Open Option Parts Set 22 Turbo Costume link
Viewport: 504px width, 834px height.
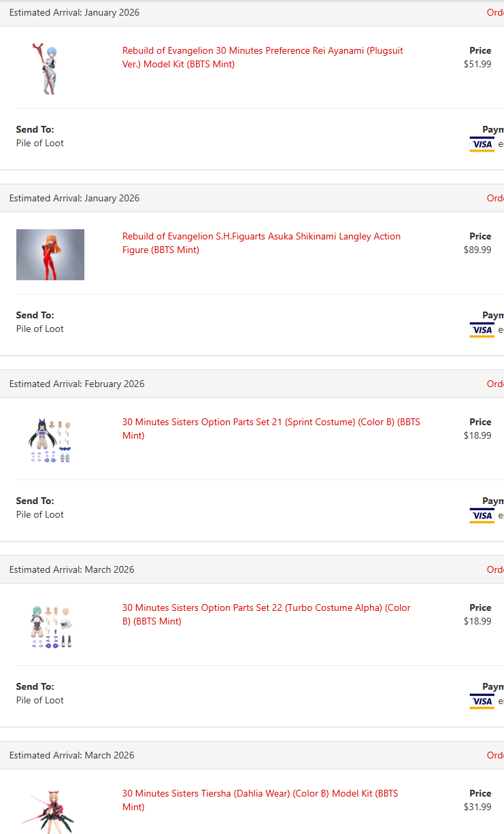pyautogui.click(x=267, y=614)
